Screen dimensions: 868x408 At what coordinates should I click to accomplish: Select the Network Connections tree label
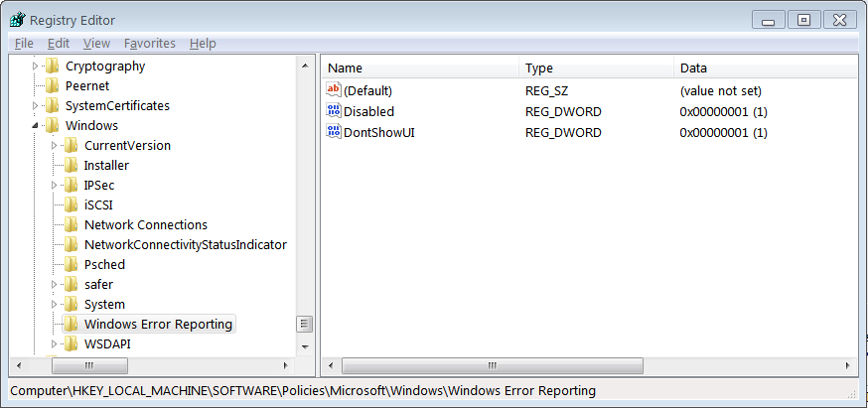(x=146, y=225)
